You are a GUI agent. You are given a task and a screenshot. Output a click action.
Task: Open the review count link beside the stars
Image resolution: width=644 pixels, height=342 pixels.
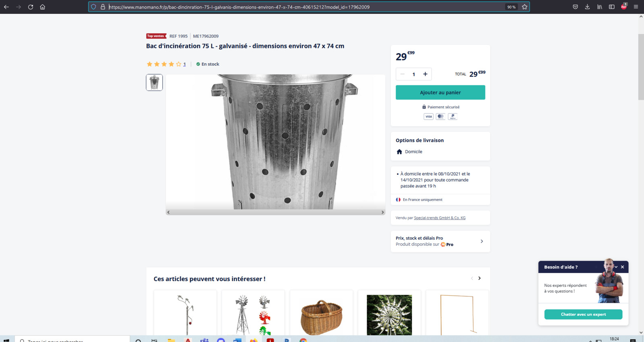point(184,64)
